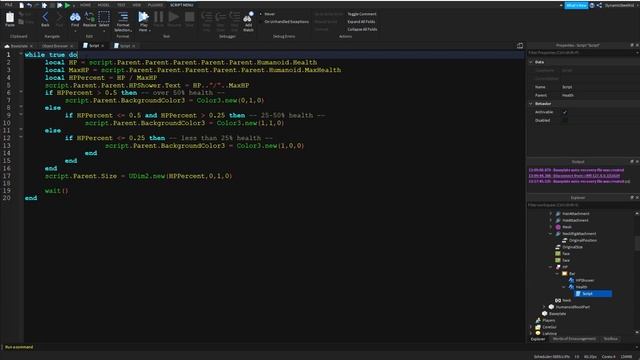Close the active Script tab
Screen dimensions: 640x360
click(102, 46)
